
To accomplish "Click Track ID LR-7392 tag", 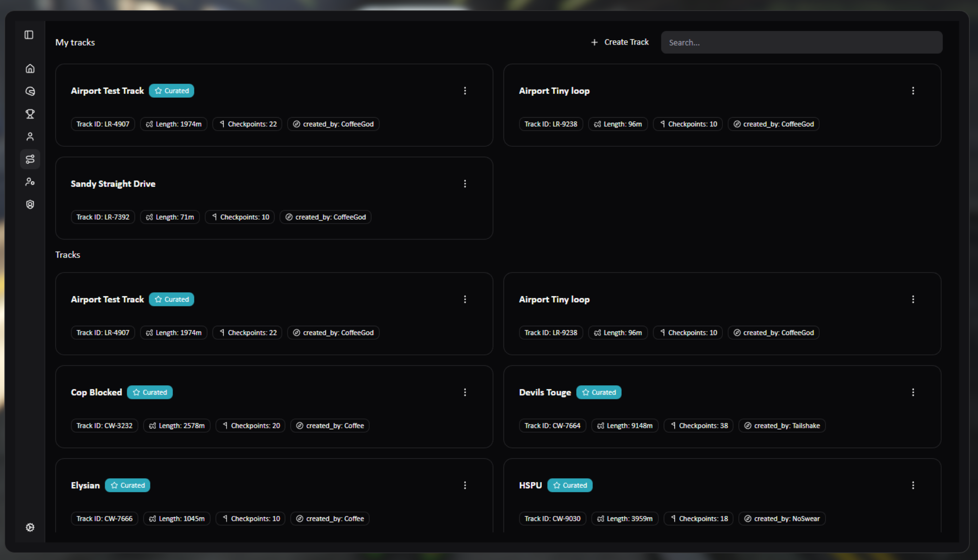I will point(103,217).
